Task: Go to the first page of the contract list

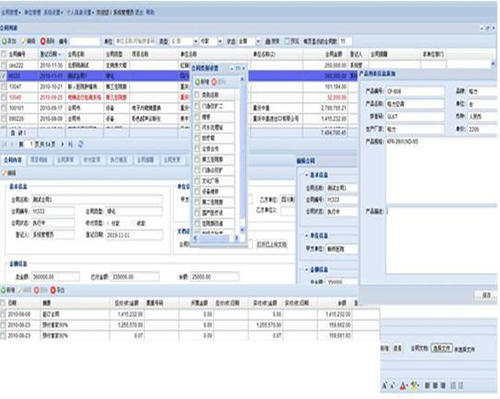Action: click(x=4, y=144)
